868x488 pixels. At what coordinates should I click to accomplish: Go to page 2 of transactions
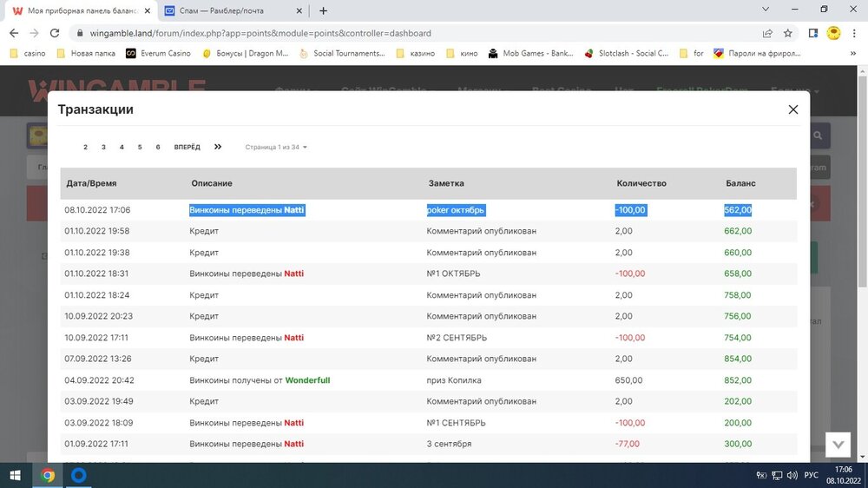tap(85, 148)
